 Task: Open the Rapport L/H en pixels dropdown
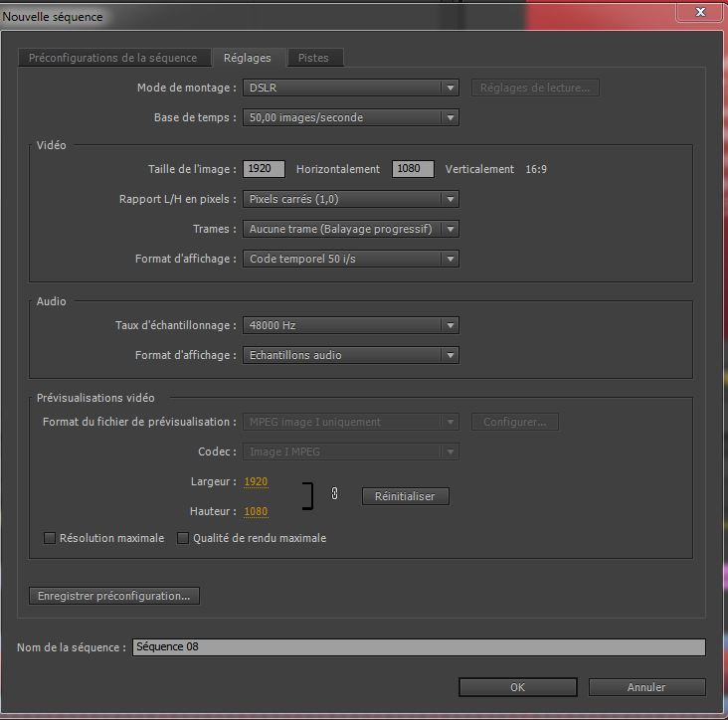350,199
